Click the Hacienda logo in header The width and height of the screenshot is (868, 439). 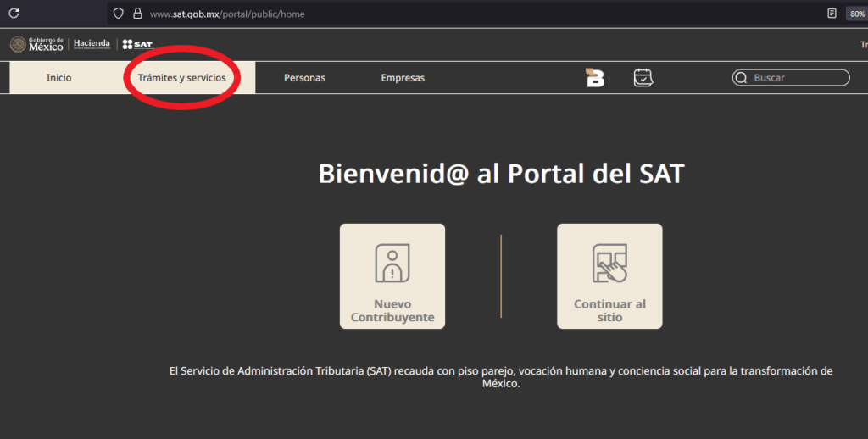pos(92,44)
